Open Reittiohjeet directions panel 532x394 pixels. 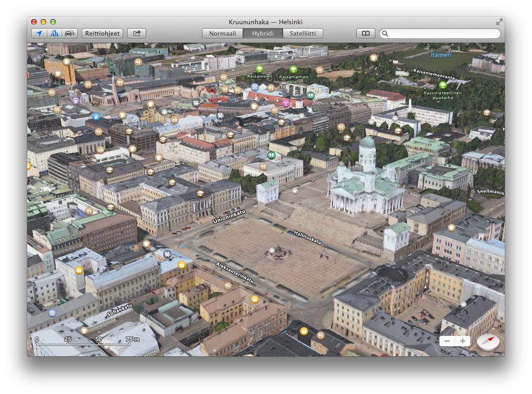[x=102, y=33]
